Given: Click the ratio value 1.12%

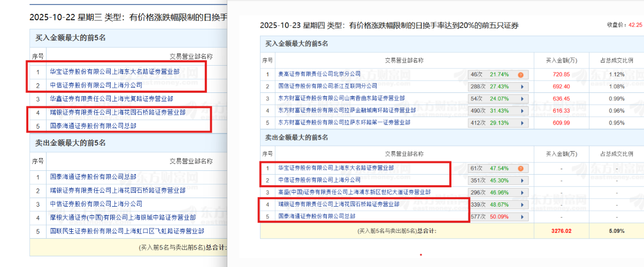Looking at the screenshot, I should pyautogui.click(x=616, y=74).
